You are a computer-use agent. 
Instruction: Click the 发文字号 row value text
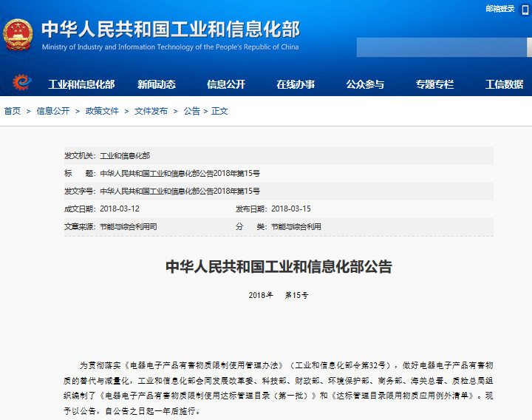[x=180, y=192]
